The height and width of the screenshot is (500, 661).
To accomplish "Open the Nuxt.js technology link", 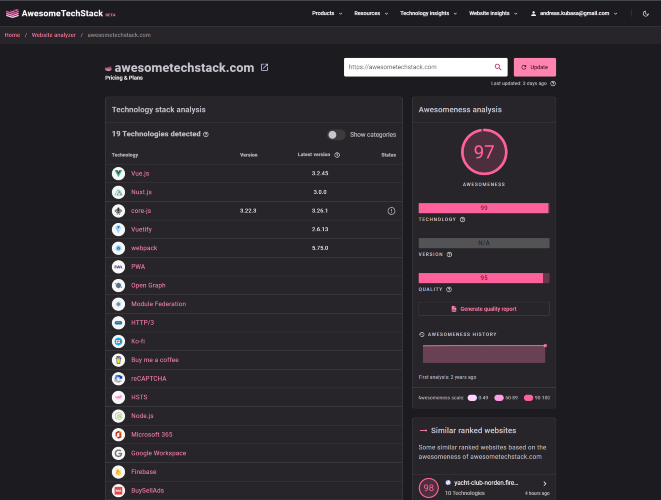I will pyautogui.click(x=141, y=192).
